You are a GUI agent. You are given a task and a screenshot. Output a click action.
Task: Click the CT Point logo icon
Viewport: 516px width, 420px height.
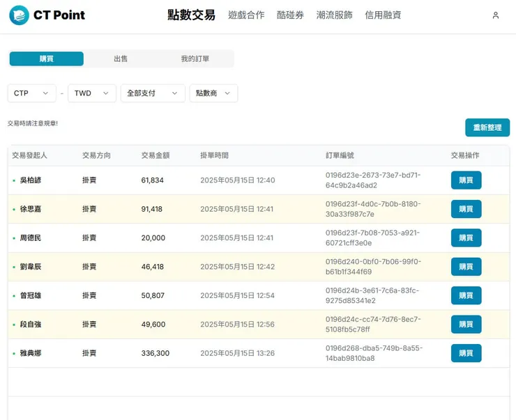click(x=19, y=15)
